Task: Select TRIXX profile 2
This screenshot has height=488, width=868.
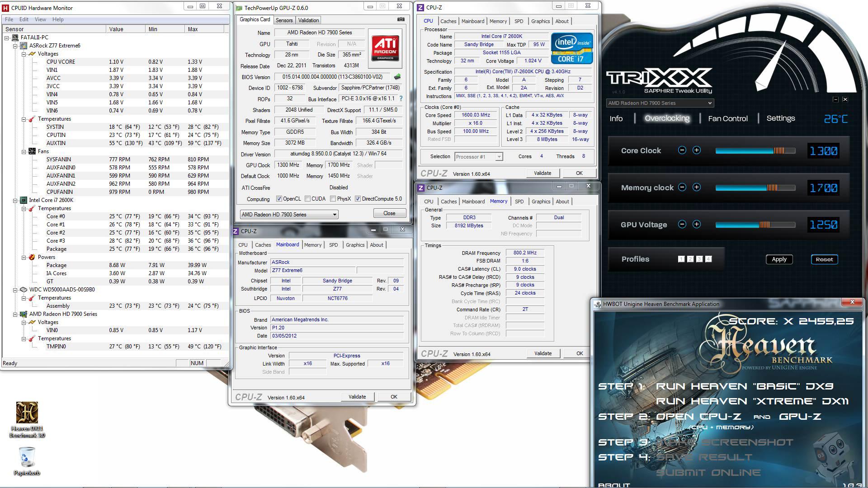Action: 690,259
